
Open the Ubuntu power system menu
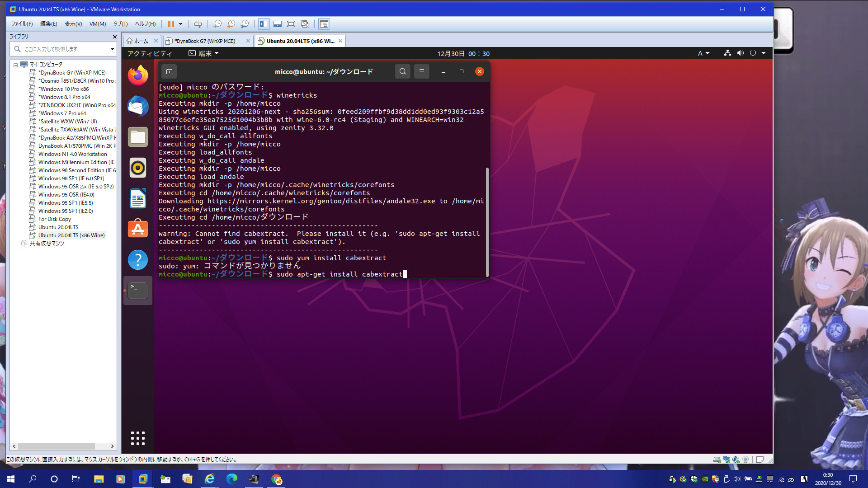coord(758,53)
